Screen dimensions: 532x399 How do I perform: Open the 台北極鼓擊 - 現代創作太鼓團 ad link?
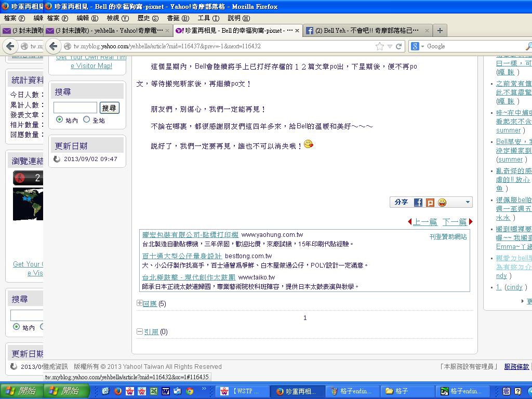[x=189, y=277]
